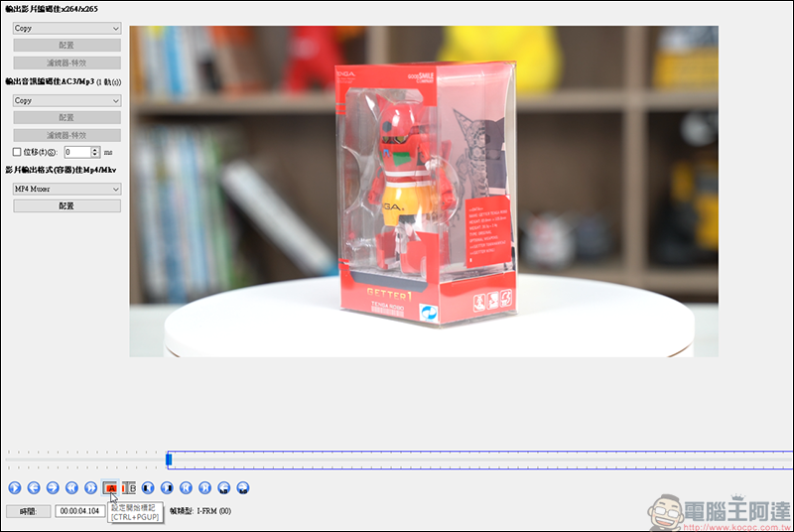Click the output format 配置 button
Image resolution: width=794 pixels, height=532 pixels.
click(66, 205)
